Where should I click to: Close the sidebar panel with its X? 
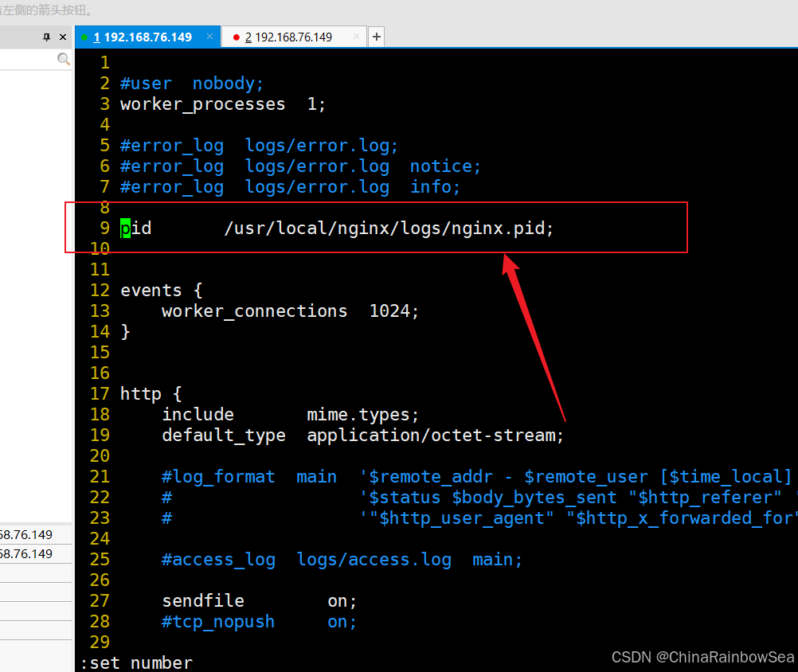pos(62,36)
